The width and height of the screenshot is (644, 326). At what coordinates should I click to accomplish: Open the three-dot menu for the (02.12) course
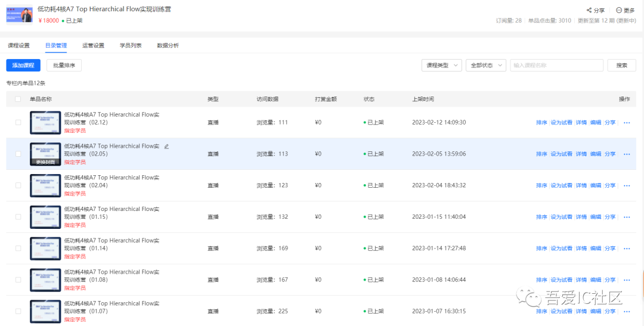[627, 123]
